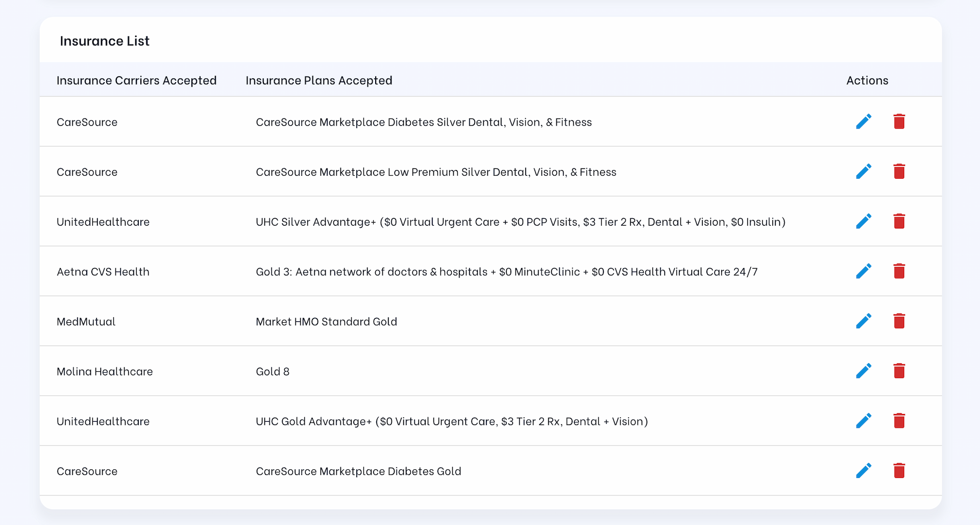Select the UHC Gold Advantage+ plan text
This screenshot has width=980, height=525.
point(452,421)
